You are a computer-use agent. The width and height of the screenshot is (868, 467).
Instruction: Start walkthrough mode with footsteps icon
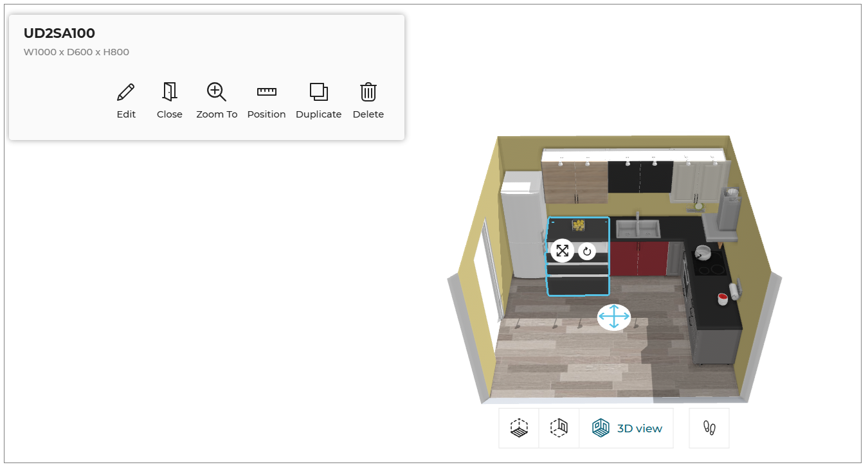pos(709,428)
